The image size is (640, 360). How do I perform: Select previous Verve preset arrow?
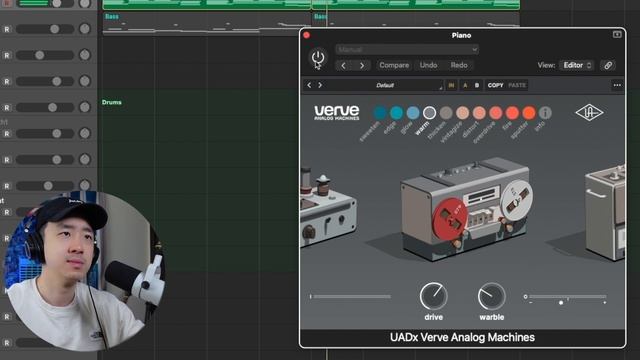[x=309, y=85]
